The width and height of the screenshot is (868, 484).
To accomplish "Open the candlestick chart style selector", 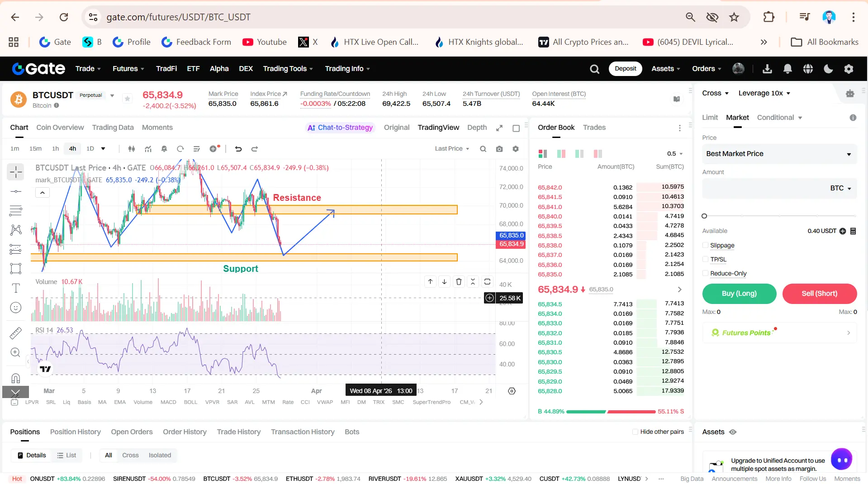I will point(132,149).
